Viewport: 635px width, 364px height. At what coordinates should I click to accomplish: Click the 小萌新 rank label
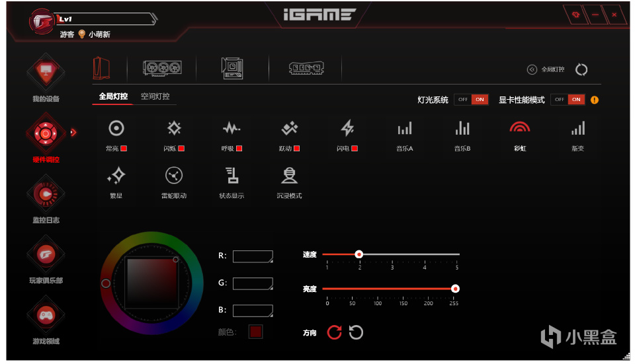[100, 34]
